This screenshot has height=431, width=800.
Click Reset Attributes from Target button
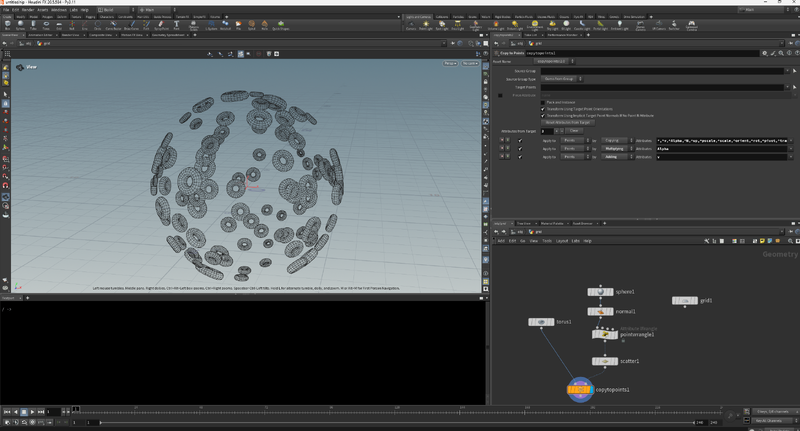pyautogui.click(x=567, y=122)
